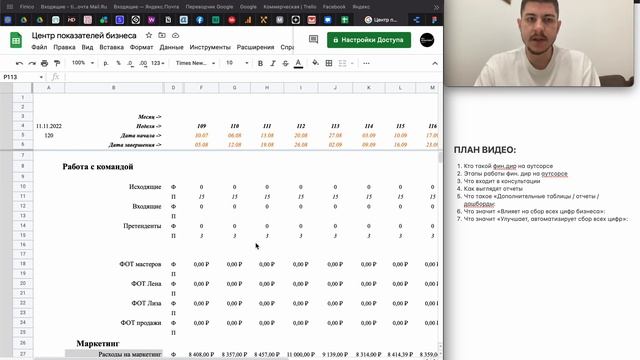Open the Расширения menu
The width and height of the screenshot is (640, 360).
[256, 47]
